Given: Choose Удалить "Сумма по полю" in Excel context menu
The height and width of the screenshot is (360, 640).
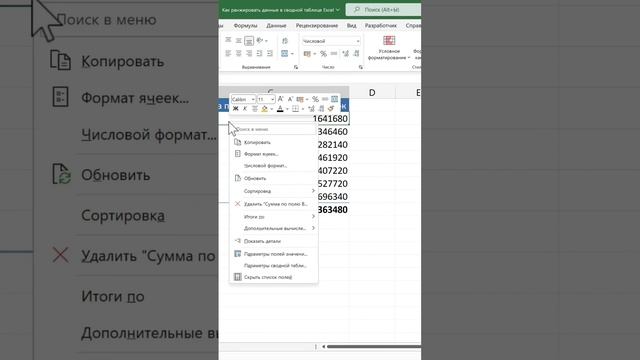Looking at the screenshot, I should coord(274,204).
